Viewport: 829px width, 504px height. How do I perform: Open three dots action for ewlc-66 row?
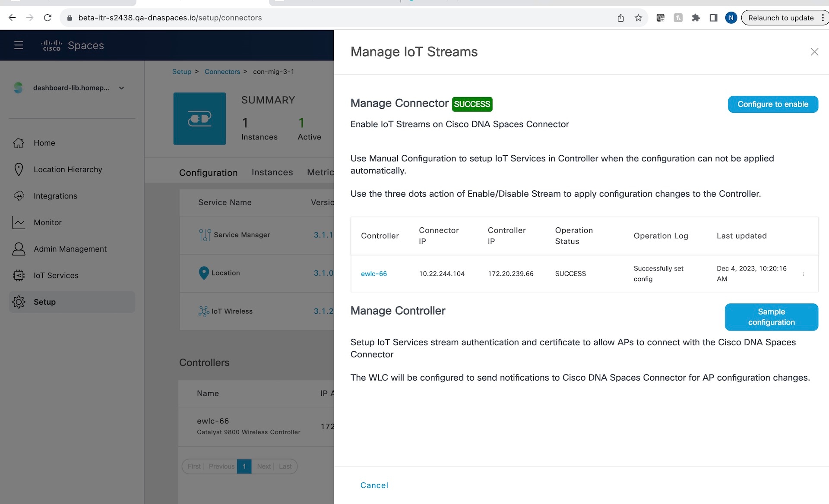tap(804, 274)
